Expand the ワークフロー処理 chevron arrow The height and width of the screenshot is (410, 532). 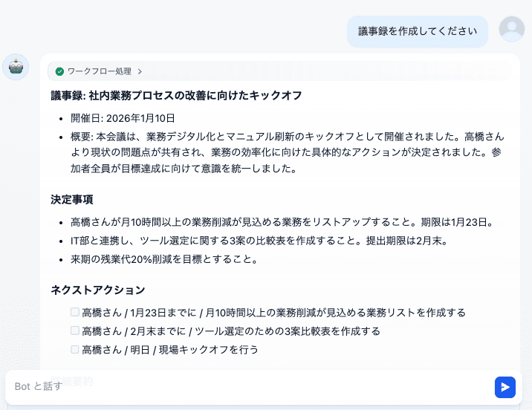coord(140,71)
